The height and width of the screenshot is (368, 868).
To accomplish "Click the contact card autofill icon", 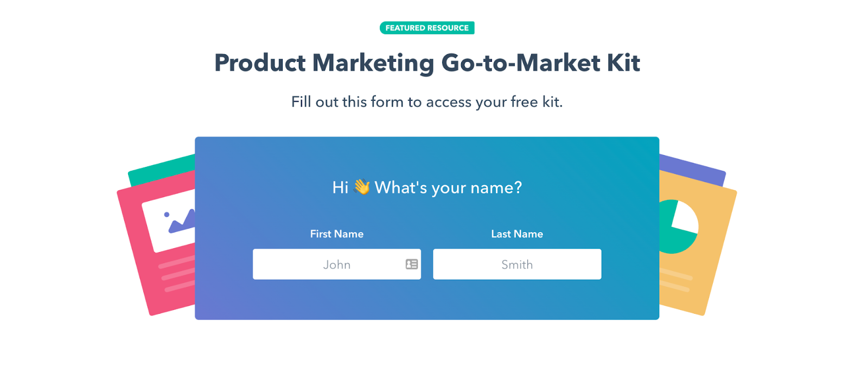I will pyautogui.click(x=412, y=264).
